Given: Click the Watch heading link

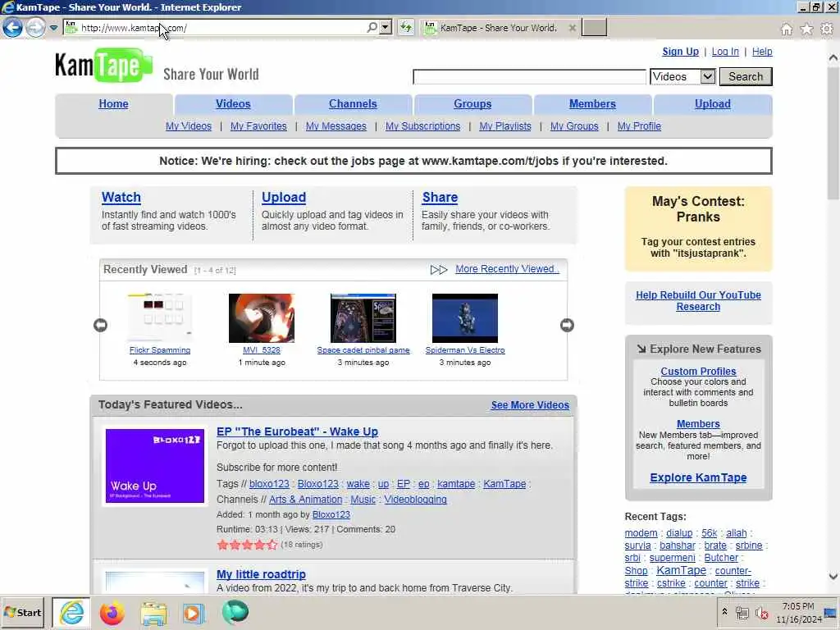Looking at the screenshot, I should [x=121, y=197].
